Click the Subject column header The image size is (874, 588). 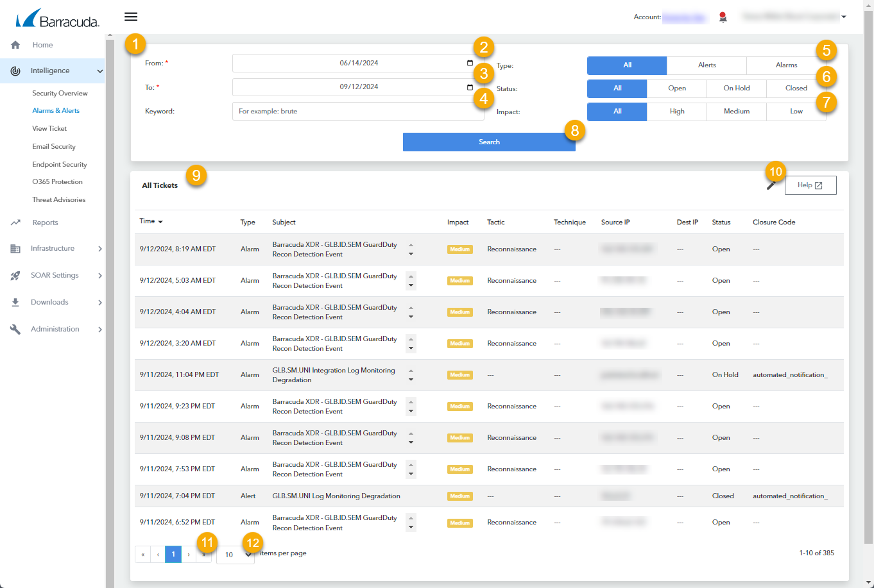284,223
